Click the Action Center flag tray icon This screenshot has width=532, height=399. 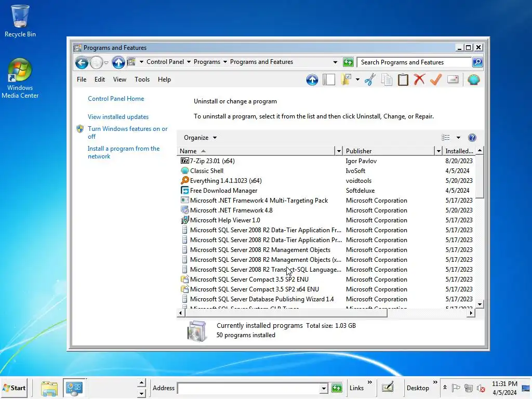tap(456, 388)
